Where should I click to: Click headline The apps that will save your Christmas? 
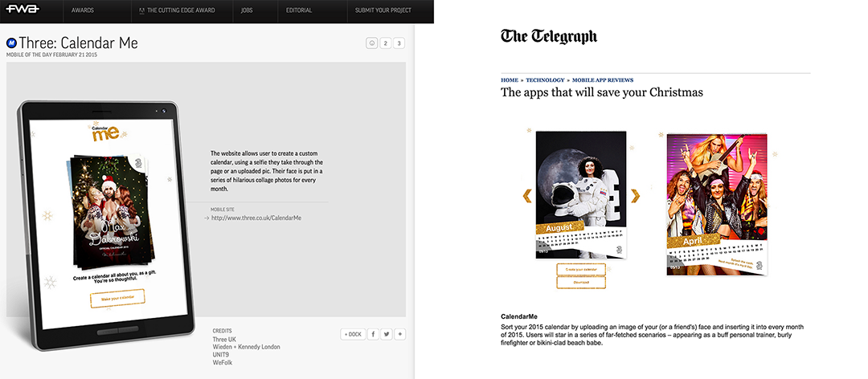click(602, 92)
